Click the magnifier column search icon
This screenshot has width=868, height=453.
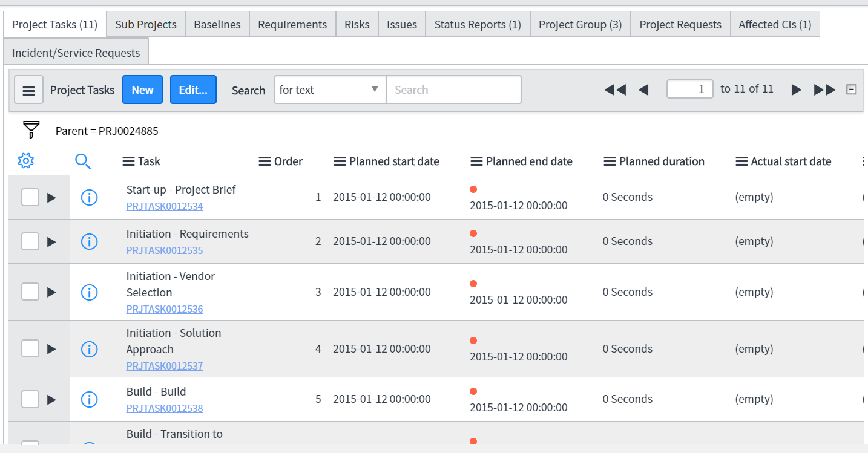click(x=83, y=161)
